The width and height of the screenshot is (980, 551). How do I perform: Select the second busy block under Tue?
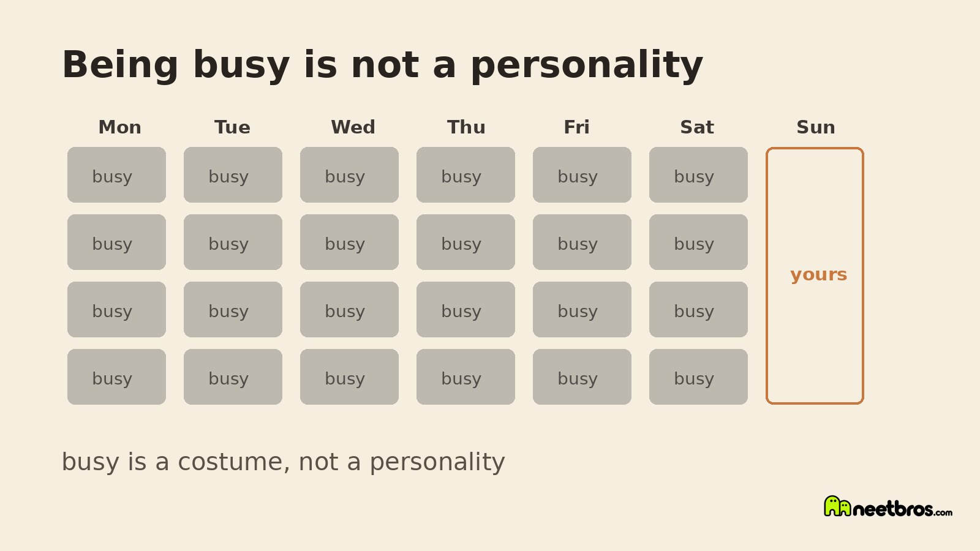[233, 242]
